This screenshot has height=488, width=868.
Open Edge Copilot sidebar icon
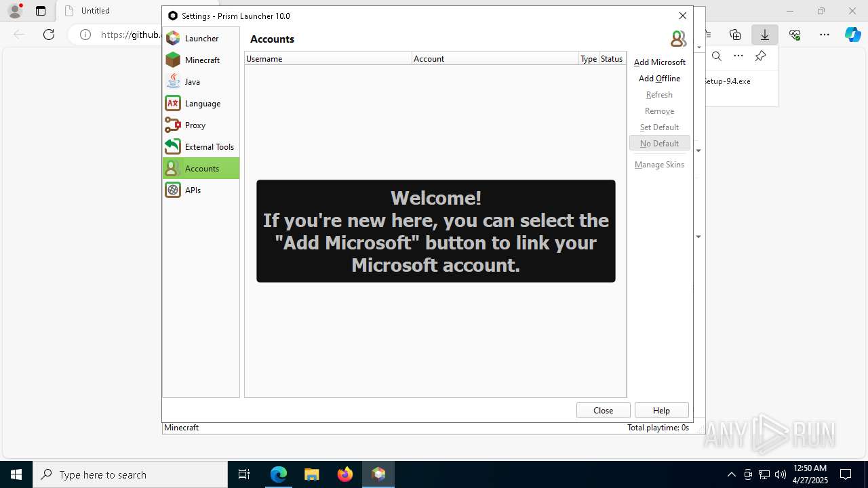852,35
